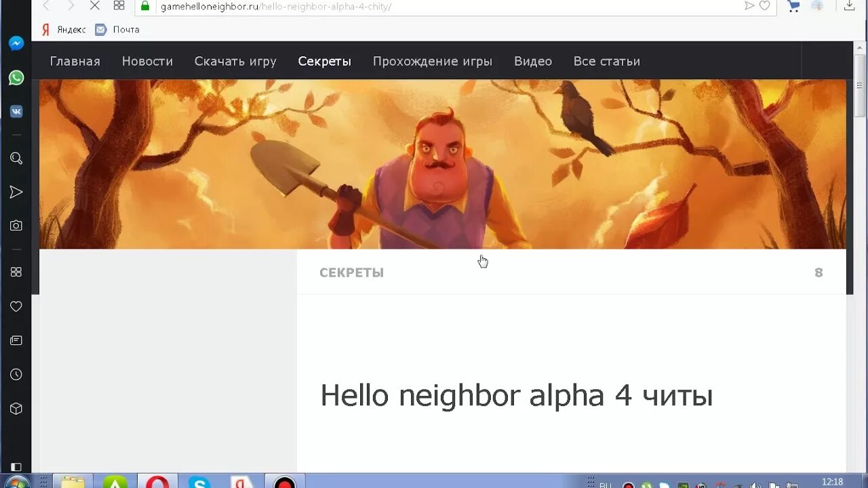Open the search panel in the Opera sidebar
The height and width of the screenshot is (488, 868).
pyautogui.click(x=16, y=159)
